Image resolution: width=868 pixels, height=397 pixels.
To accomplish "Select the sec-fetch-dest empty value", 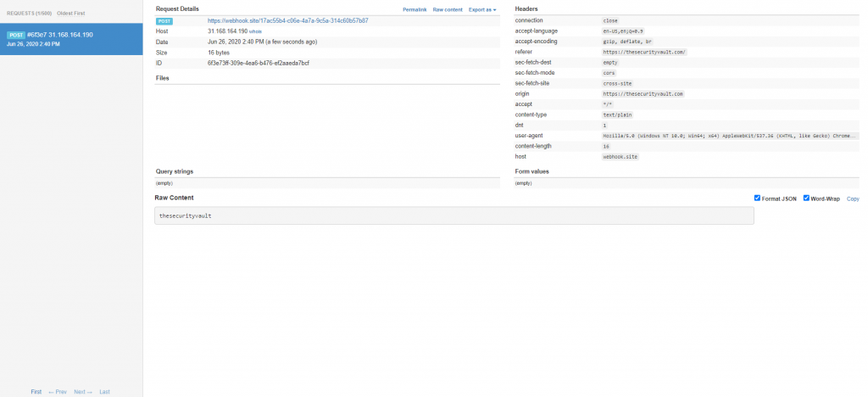I will click(x=610, y=63).
